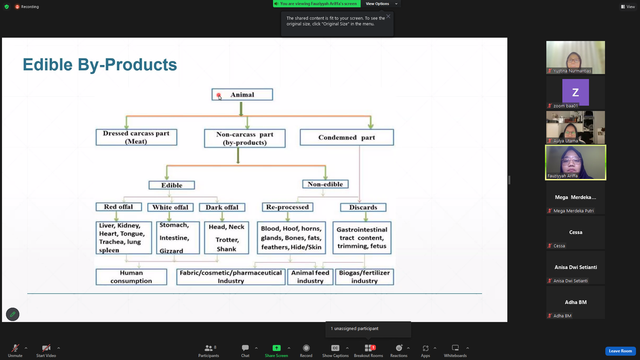Click the 'Animal' box in diagram
The width and height of the screenshot is (640, 360).
[242, 95]
